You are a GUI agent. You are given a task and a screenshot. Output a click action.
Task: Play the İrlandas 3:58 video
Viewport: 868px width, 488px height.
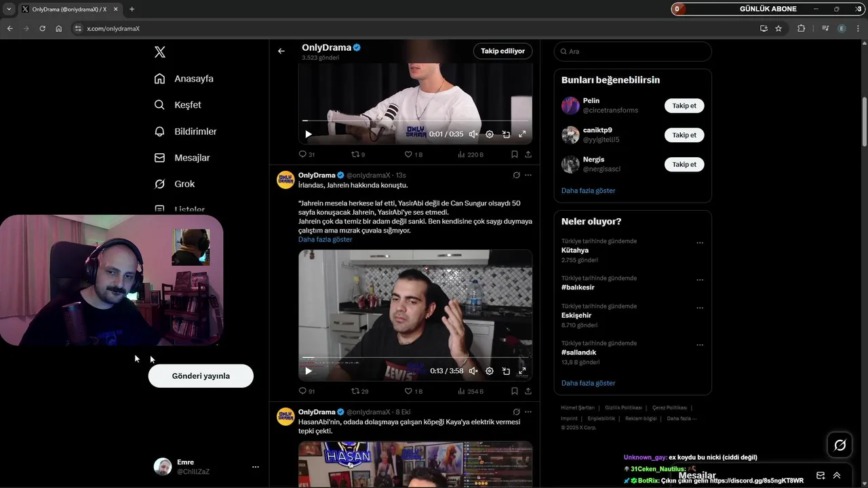pyautogui.click(x=309, y=371)
